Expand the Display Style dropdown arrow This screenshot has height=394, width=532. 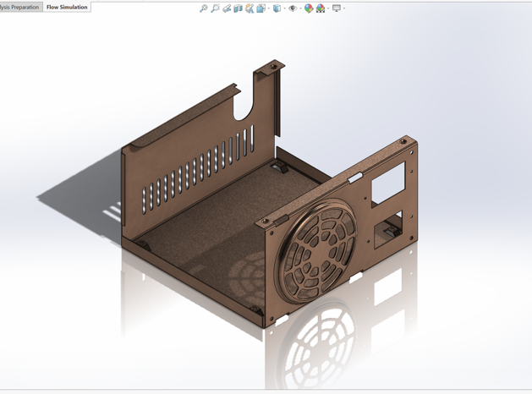click(x=283, y=8)
